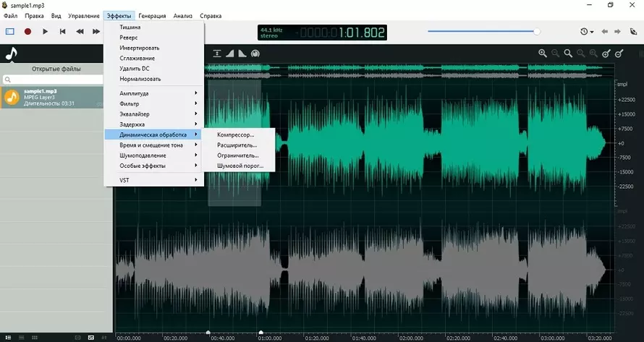
Task: Toggle the sidebar view icon
Action: pos(10,31)
